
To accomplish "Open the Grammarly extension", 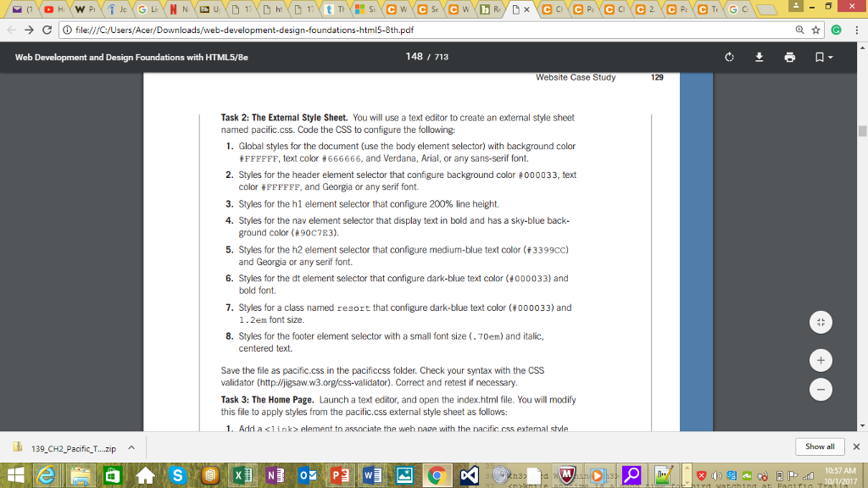I will coord(837,30).
